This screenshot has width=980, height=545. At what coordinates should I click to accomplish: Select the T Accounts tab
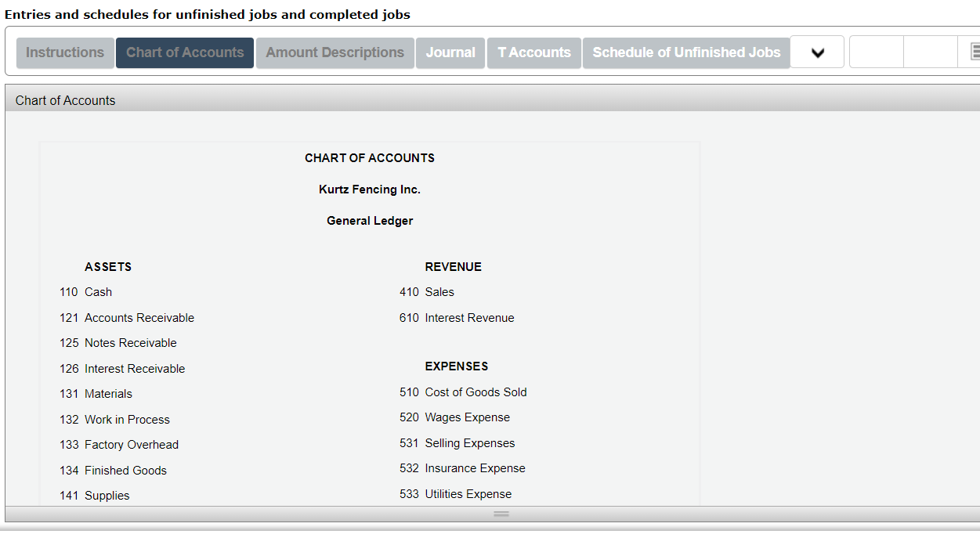coord(533,52)
